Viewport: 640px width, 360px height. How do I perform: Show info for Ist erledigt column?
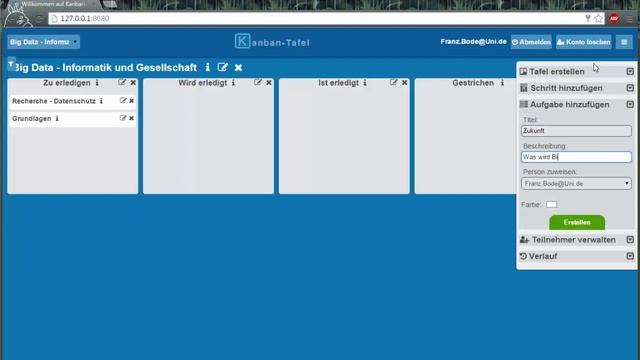[365, 83]
